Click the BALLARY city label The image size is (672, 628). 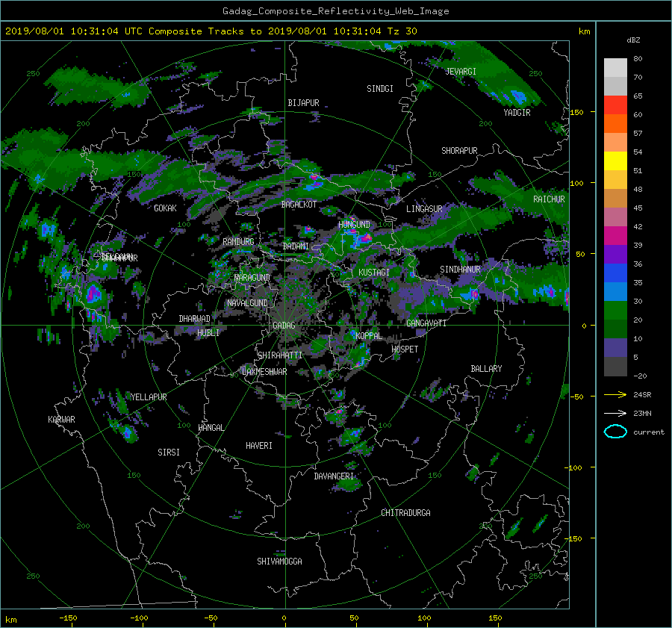coord(486,369)
